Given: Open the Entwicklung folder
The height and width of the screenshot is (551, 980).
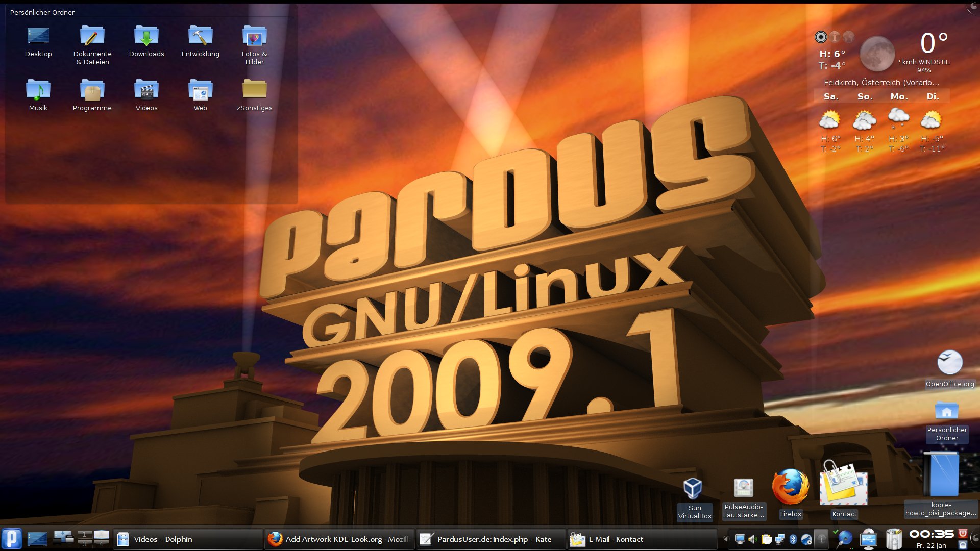Looking at the screenshot, I should pyautogui.click(x=201, y=41).
